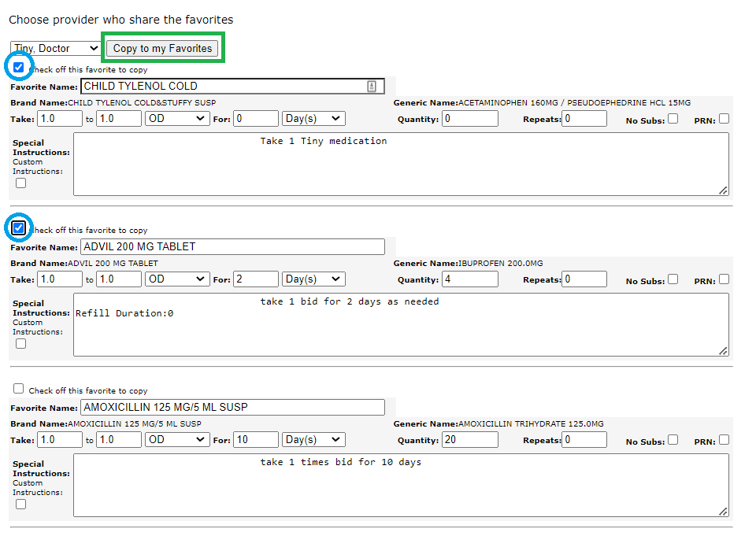Click the AMOXICILLIN 125 MG/5 ML SUSP name field
This screenshot has width=756, height=547.
[x=232, y=407]
